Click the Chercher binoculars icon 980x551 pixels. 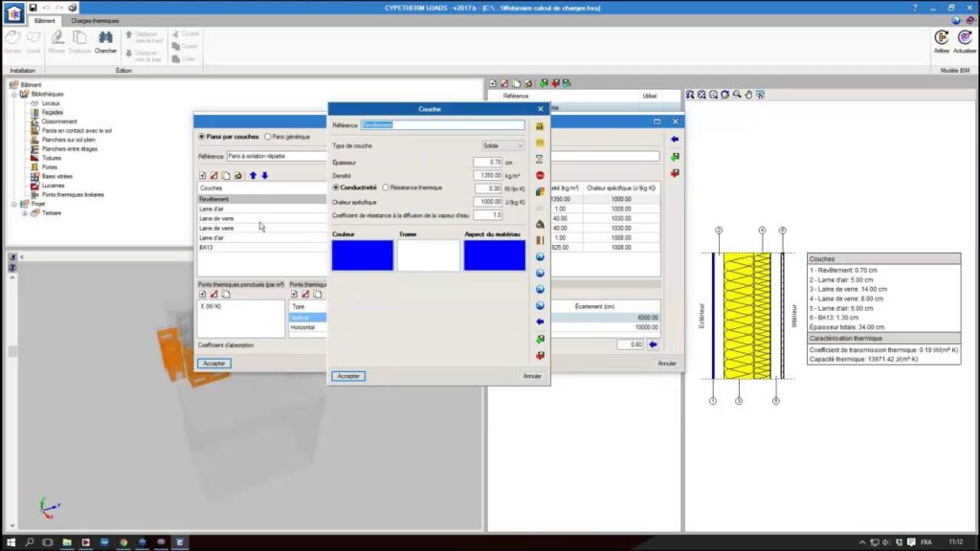(105, 40)
